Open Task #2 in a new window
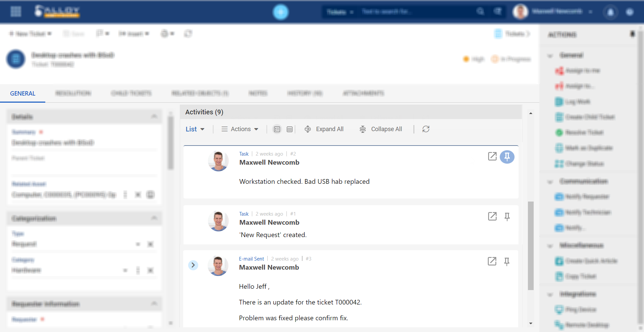Screen dimensions: 644x332 [x=492, y=156]
